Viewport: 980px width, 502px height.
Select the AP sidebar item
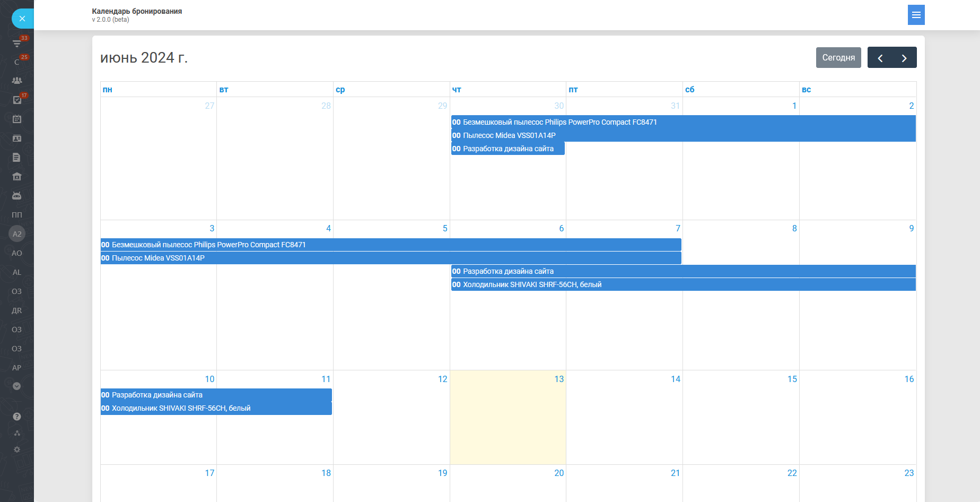(17, 368)
